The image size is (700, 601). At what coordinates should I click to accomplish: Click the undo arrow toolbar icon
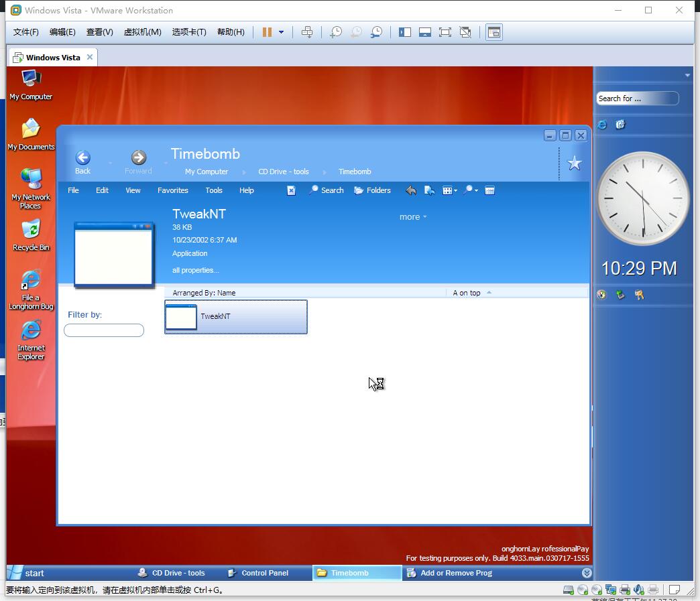(x=411, y=191)
